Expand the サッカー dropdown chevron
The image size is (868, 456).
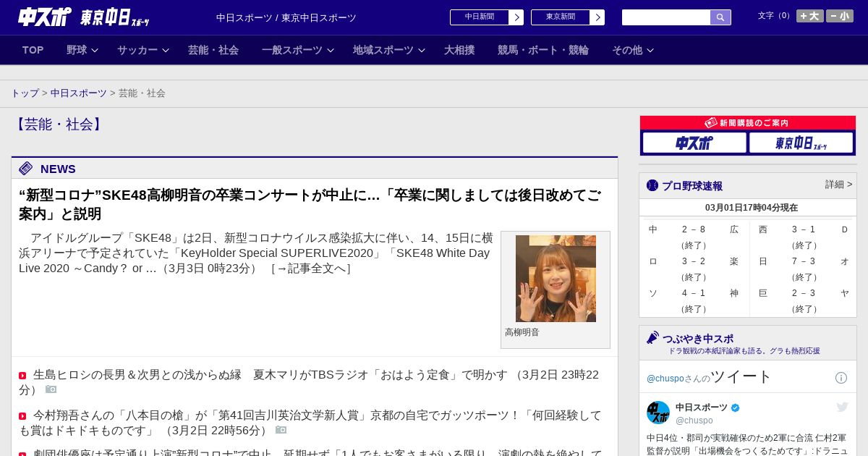click(165, 51)
